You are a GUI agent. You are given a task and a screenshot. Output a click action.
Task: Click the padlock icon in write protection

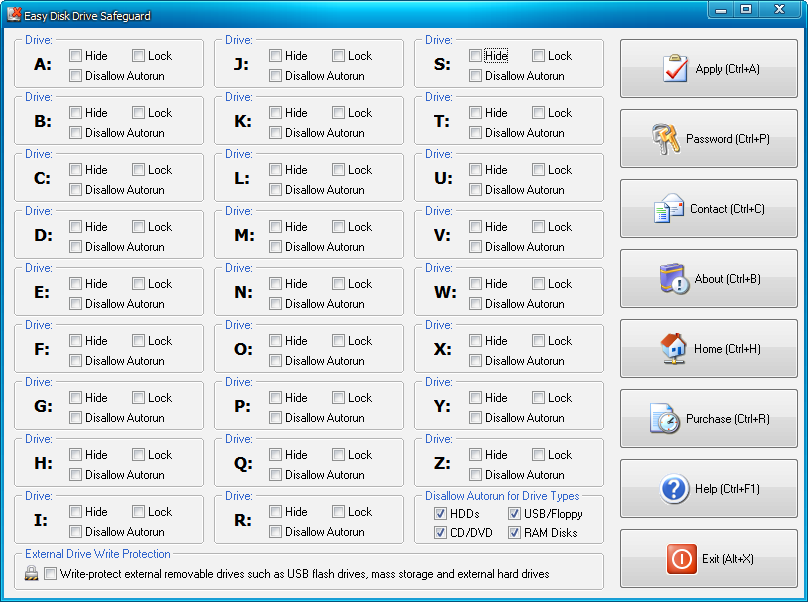click(32, 574)
